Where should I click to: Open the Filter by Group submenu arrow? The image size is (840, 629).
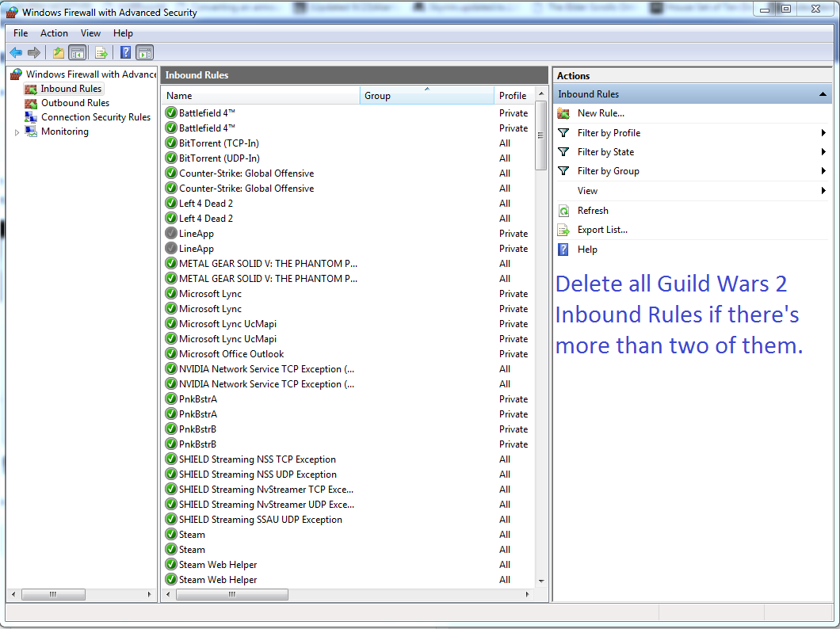coord(823,171)
